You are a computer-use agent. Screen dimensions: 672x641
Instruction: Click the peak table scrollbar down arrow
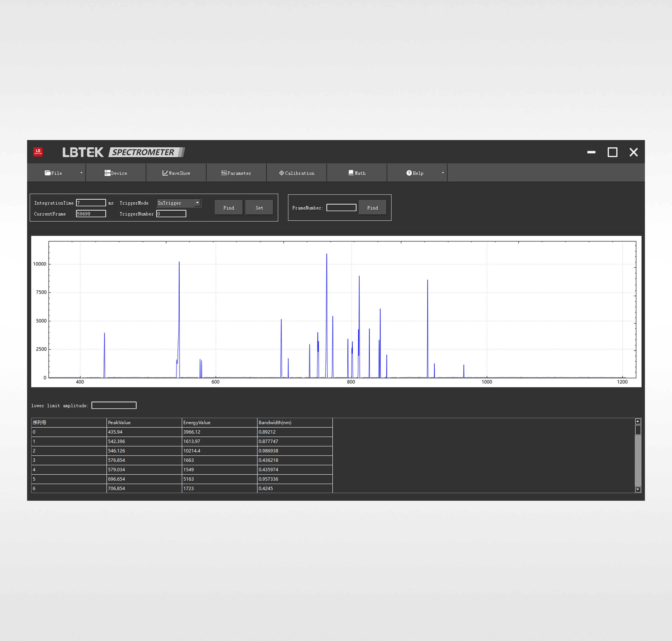637,489
